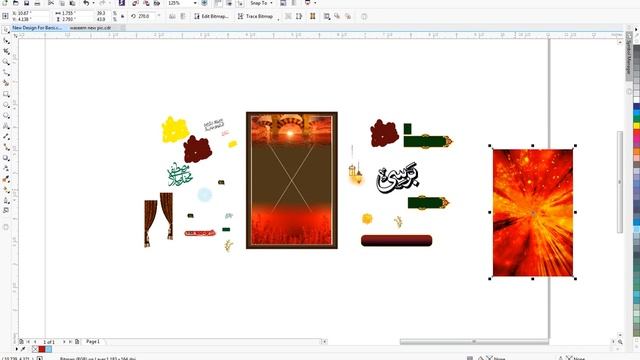This screenshot has height=360, width=640.
Task: Mirror the bitmap horizontally
Action: pyautogui.click(x=172, y=16)
